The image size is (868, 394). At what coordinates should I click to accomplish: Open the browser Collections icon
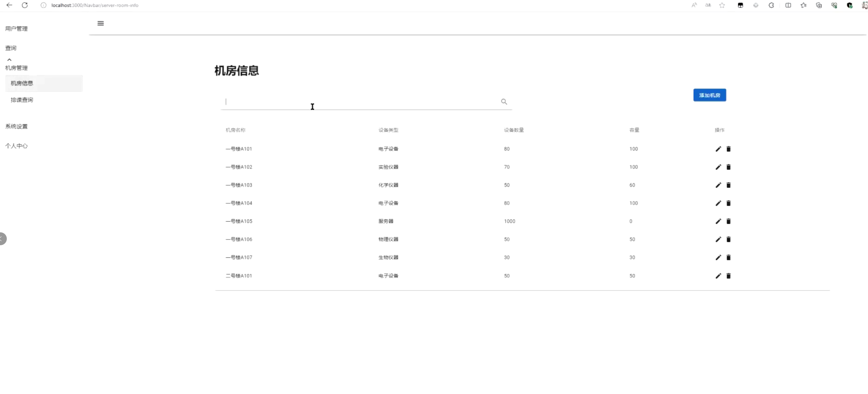[x=819, y=5]
